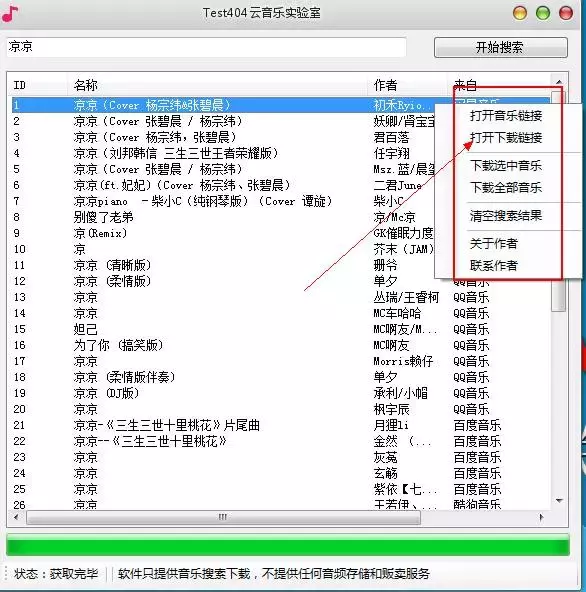
Task: Click the horizontal scrollbar right arrow
Action: coord(541,517)
